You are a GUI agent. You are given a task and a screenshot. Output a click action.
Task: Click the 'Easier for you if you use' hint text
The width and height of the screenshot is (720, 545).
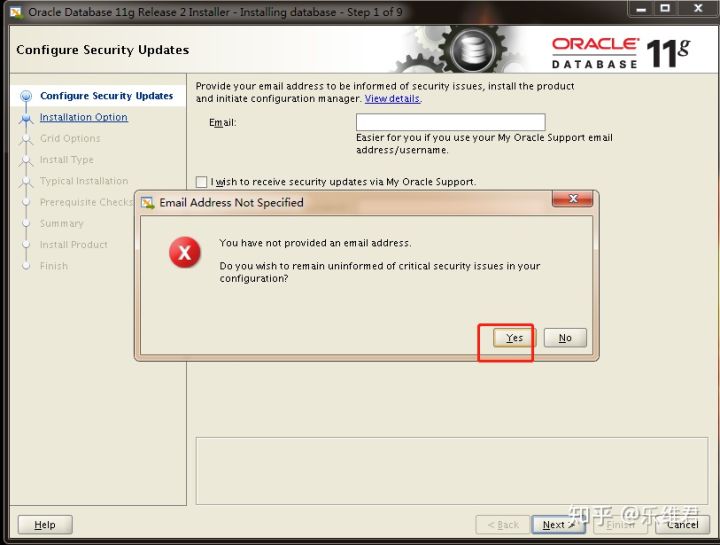(484, 144)
